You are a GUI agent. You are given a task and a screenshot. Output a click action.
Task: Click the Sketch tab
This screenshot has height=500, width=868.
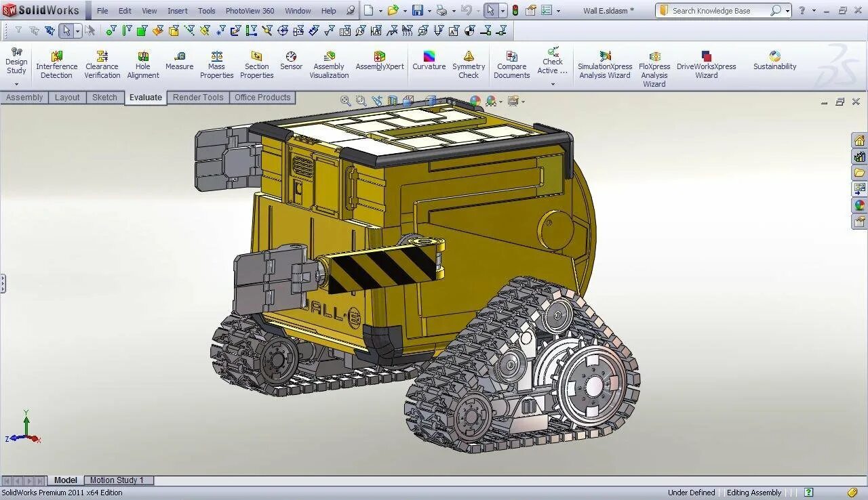[x=104, y=98]
